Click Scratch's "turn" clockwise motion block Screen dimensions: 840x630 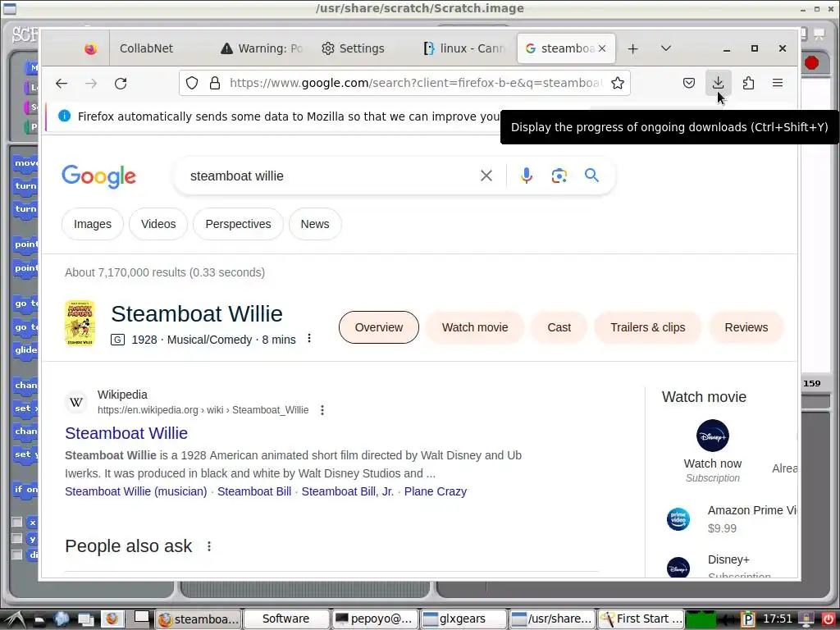click(x=25, y=185)
